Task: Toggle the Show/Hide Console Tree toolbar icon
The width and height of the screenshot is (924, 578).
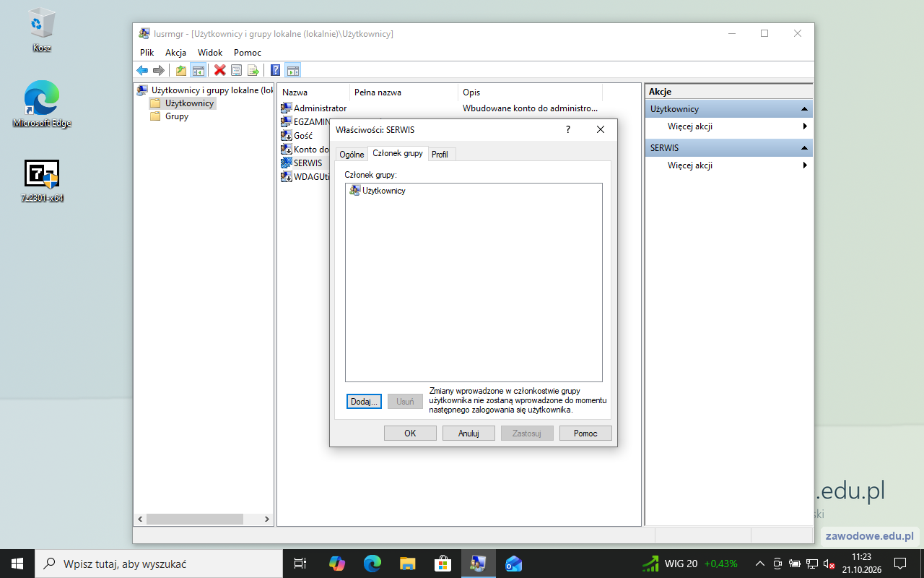Action: [x=199, y=70]
